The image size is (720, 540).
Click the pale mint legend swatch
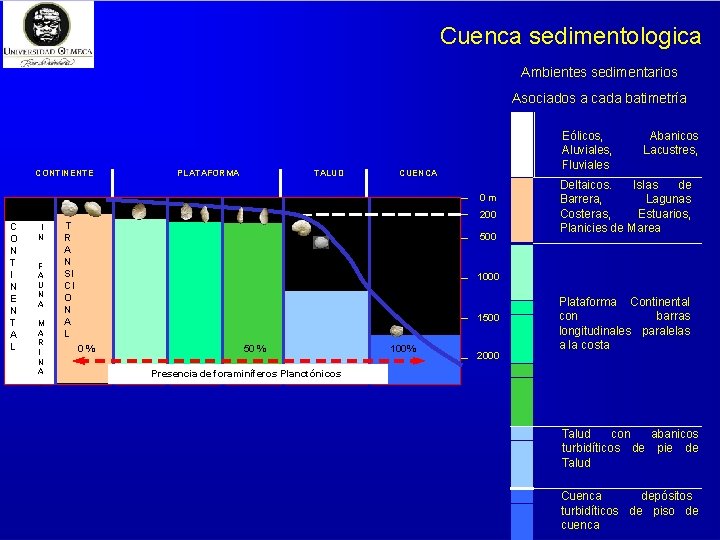coord(522,272)
